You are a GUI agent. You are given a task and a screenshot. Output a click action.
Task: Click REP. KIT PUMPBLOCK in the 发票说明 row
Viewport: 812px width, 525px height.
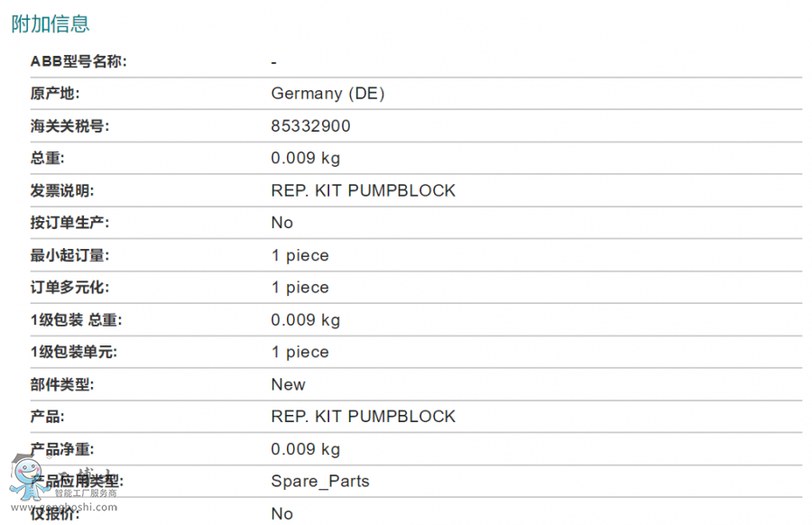(363, 191)
